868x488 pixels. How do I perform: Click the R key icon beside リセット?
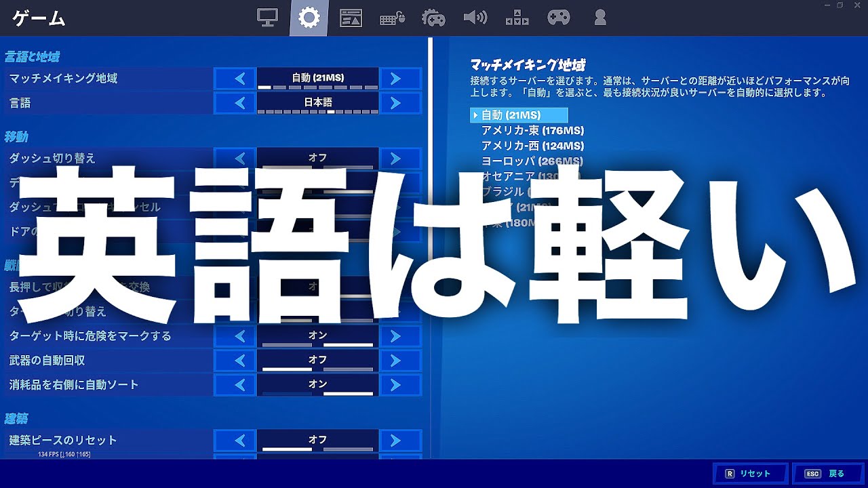coord(730,474)
